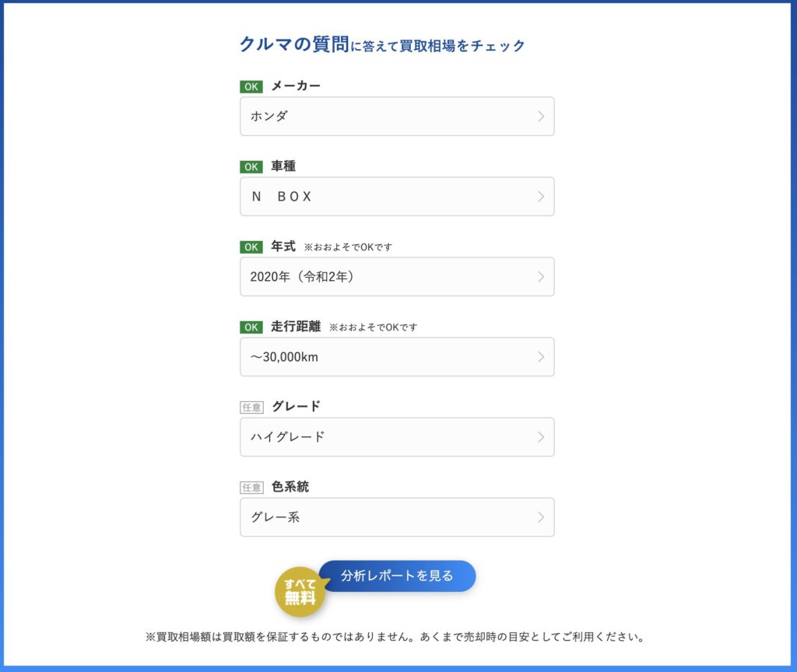
Task: Open the 車種 dropdown showing N BOX
Action: tap(397, 197)
